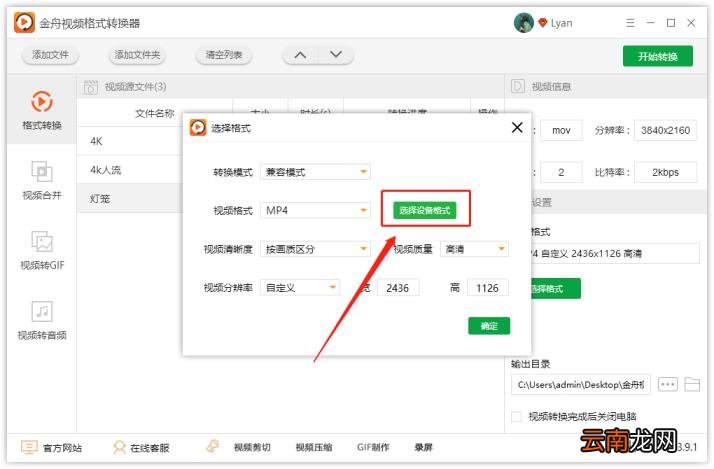Click the three-dot browse button for output directory
Image resolution: width=714 pixels, height=469 pixels.
[668, 384]
